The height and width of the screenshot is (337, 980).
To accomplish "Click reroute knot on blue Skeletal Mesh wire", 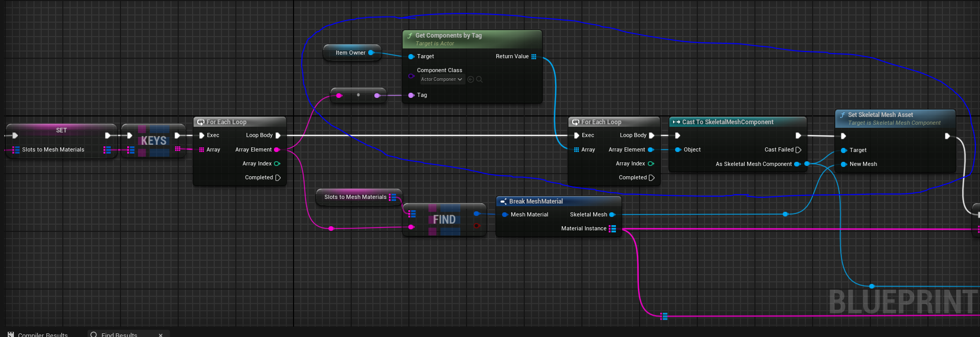I will click(x=785, y=214).
